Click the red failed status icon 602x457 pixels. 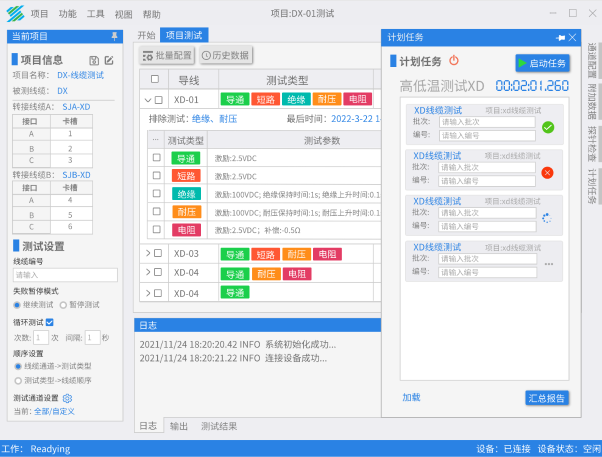point(547,173)
